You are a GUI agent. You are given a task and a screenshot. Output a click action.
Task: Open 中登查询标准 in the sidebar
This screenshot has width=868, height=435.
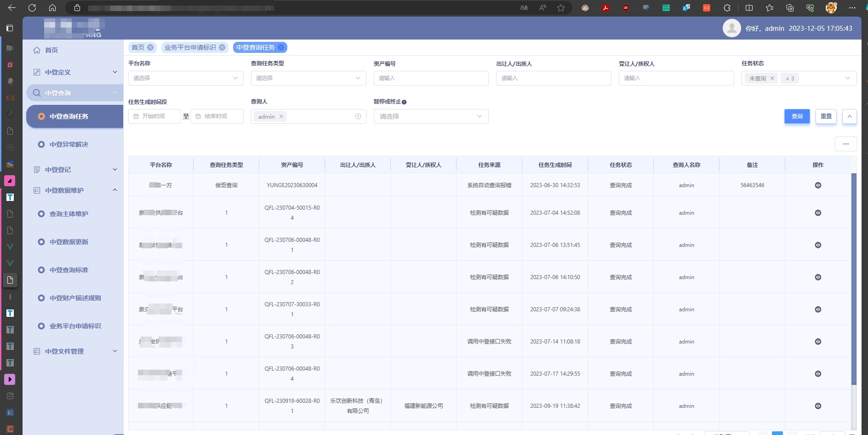pyautogui.click(x=69, y=270)
